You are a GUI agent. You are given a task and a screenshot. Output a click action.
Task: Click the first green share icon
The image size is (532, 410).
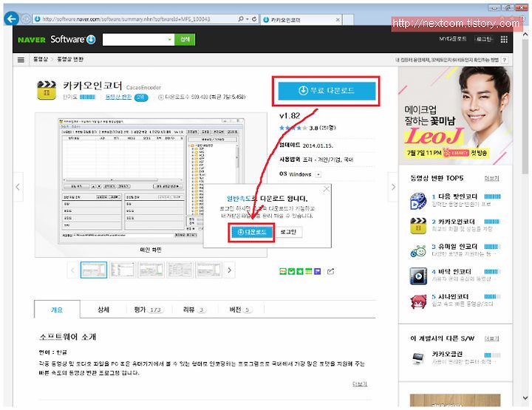coord(283,271)
